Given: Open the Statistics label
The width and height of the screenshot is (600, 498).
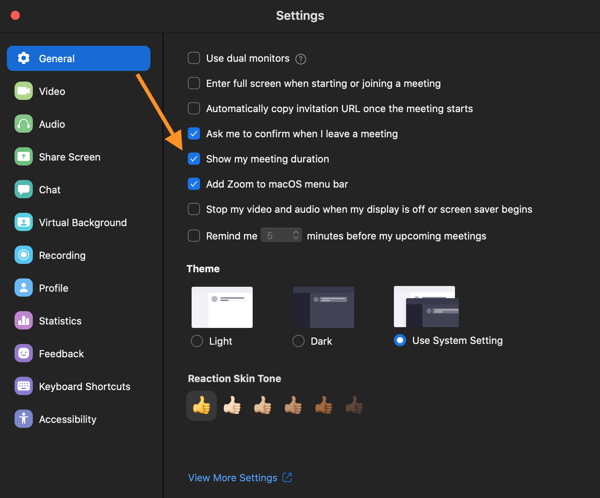Looking at the screenshot, I should 60,321.
